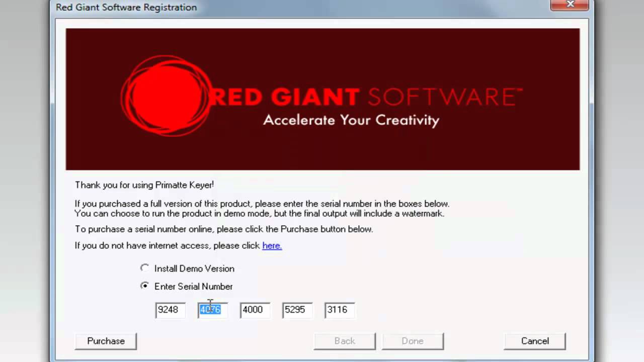The height and width of the screenshot is (362, 644).
Task: Click the Purchase button
Action: (x=106, y=341)
